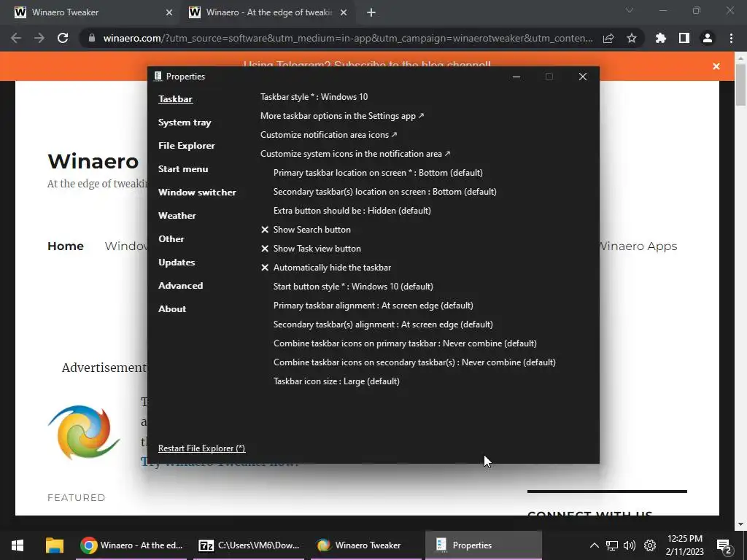The width and height of the screenshot is (747, 560).
Task: Open Chrome extensions puzzle icon
Action: tap(661, 38)
